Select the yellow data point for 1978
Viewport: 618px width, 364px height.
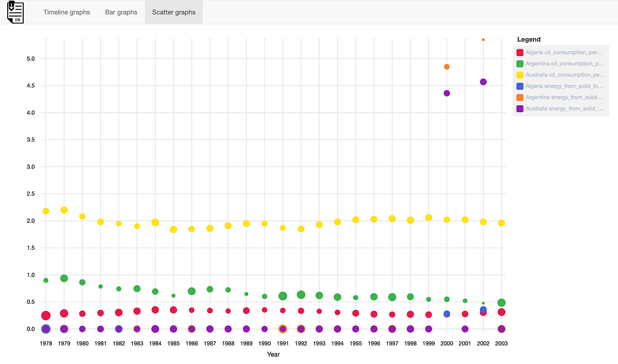[x=45, y=211]
